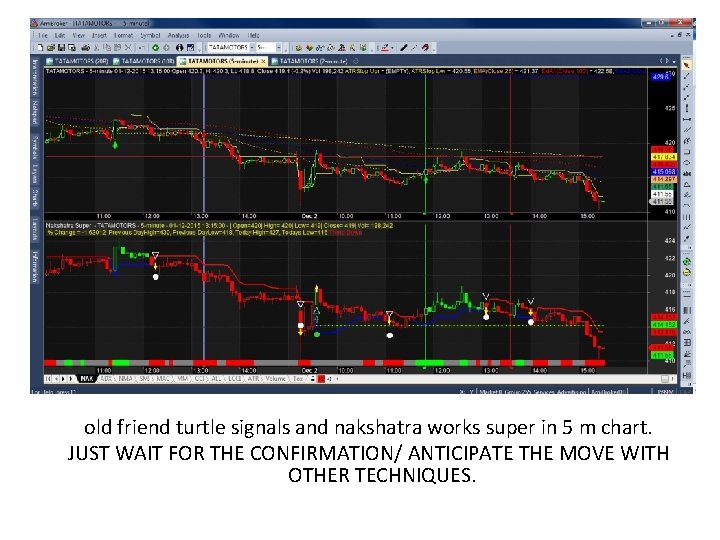The height and width of the screenshot is (540, 720).
Task: Open the Layouts side panel tab
Action: [35, 230]
